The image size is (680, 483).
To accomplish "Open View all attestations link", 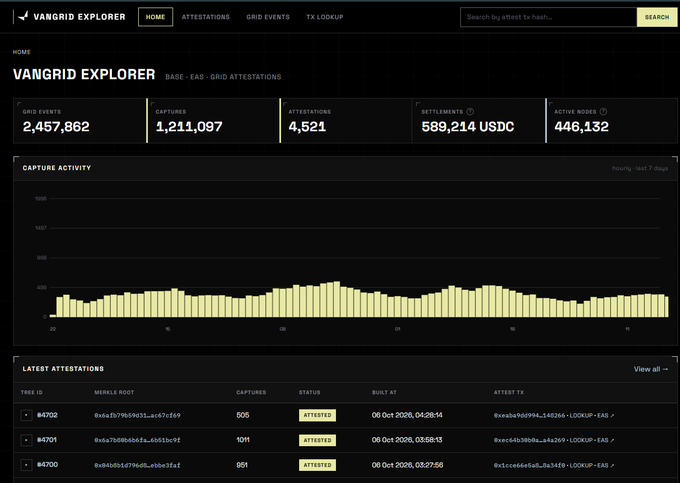I will point(651,369).
